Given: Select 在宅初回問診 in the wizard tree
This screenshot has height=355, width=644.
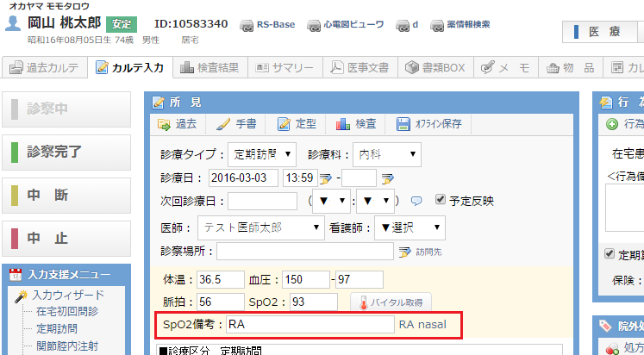Looking at the screenshot, I should [67, 312].
